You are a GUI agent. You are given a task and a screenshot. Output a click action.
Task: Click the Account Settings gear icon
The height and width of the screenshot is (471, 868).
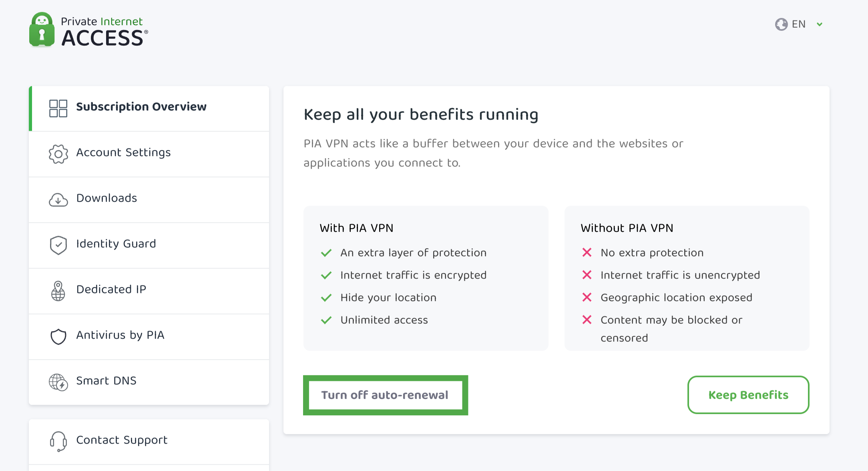tap(58, 154)
